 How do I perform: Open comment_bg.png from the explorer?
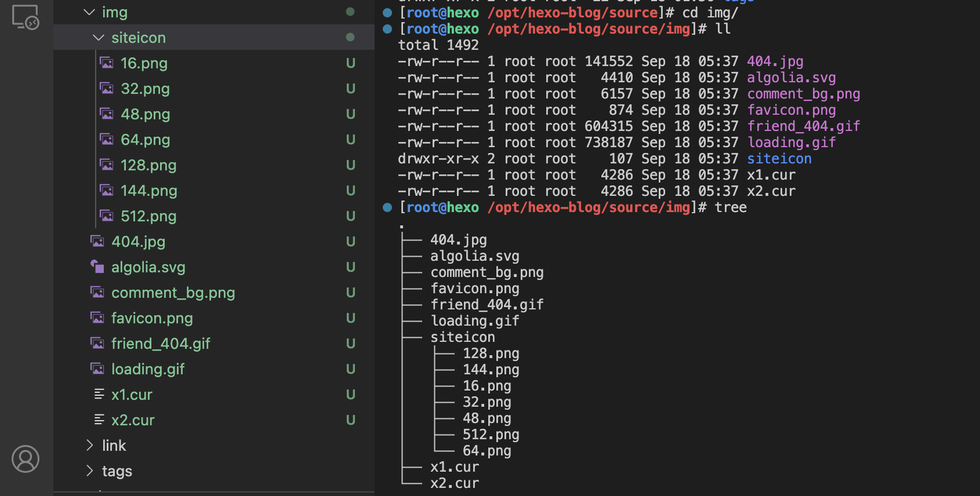[x=173, y=293]
